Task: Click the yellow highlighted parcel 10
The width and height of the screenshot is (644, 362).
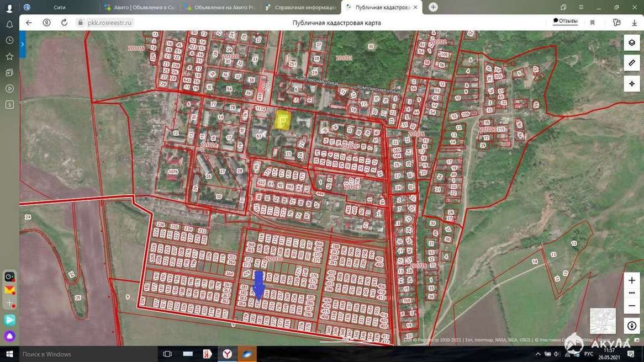Action: 283,120
